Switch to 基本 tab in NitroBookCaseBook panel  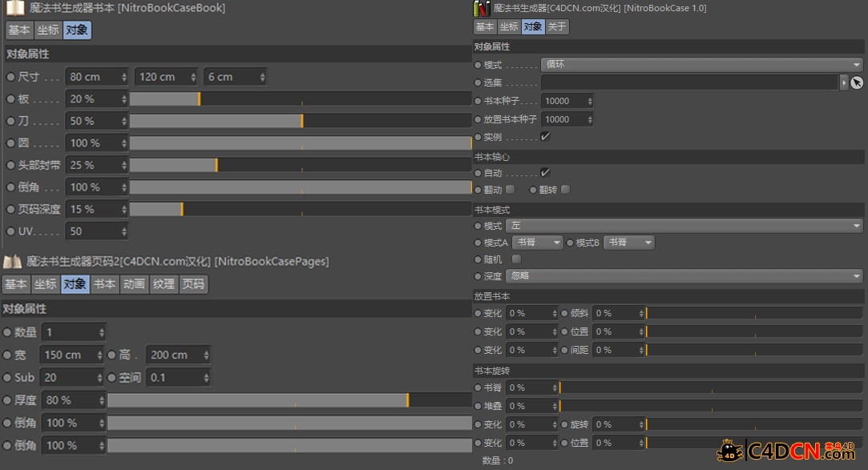(18, 30)
